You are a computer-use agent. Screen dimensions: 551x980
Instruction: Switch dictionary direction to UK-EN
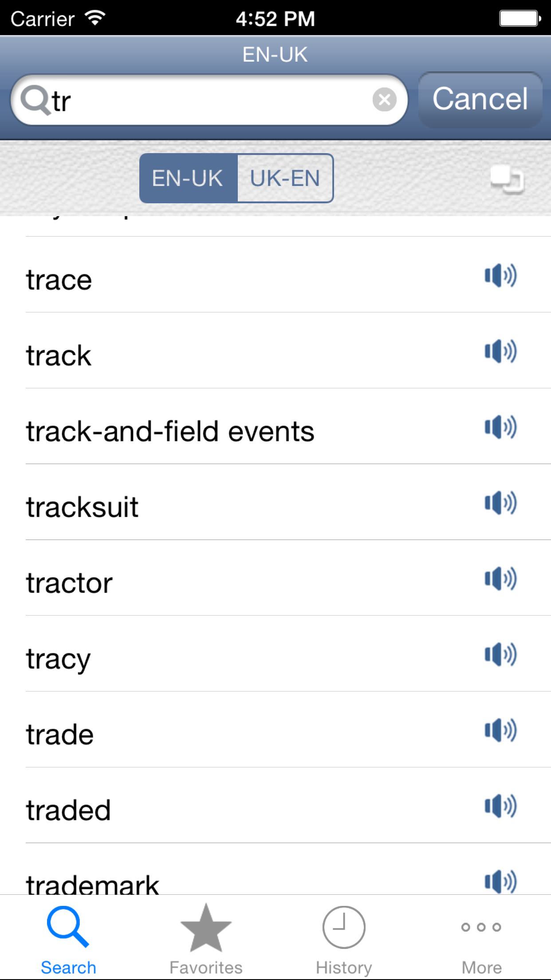click(285, 178)
